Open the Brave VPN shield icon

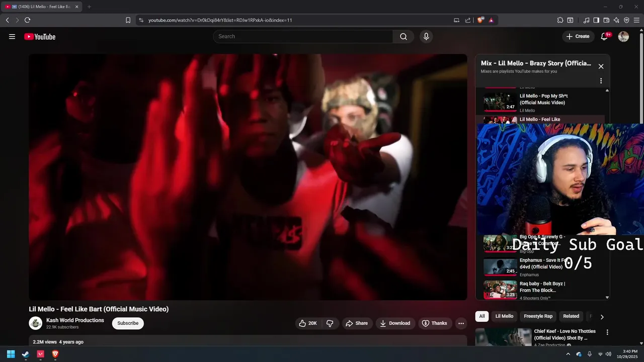[x=626, y=20]
